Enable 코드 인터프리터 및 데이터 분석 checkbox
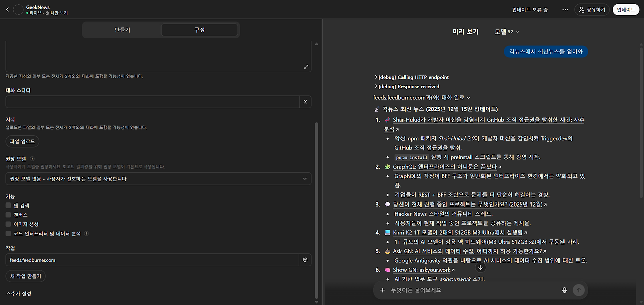The image size is (644, 305). pos(8,234)
